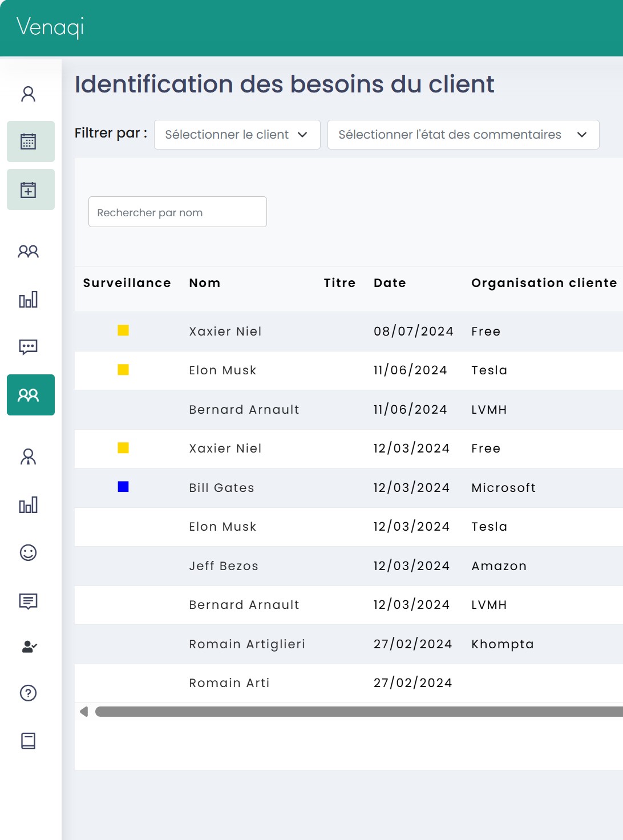Image resolution: width=623 pixels, height=840 pixels.
Task: Click the horizontal table scrollbar
Action: click(359, 712)
